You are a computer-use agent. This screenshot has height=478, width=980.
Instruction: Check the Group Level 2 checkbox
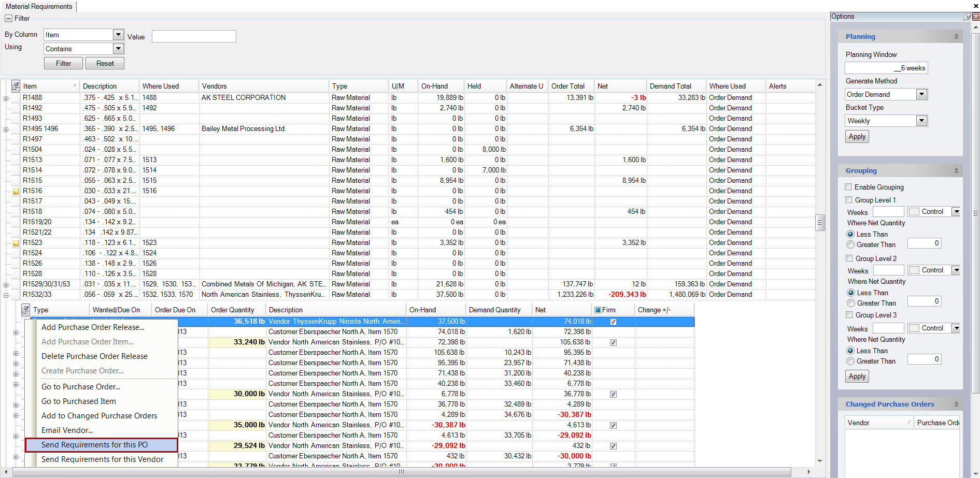click(x=849, y=258)
